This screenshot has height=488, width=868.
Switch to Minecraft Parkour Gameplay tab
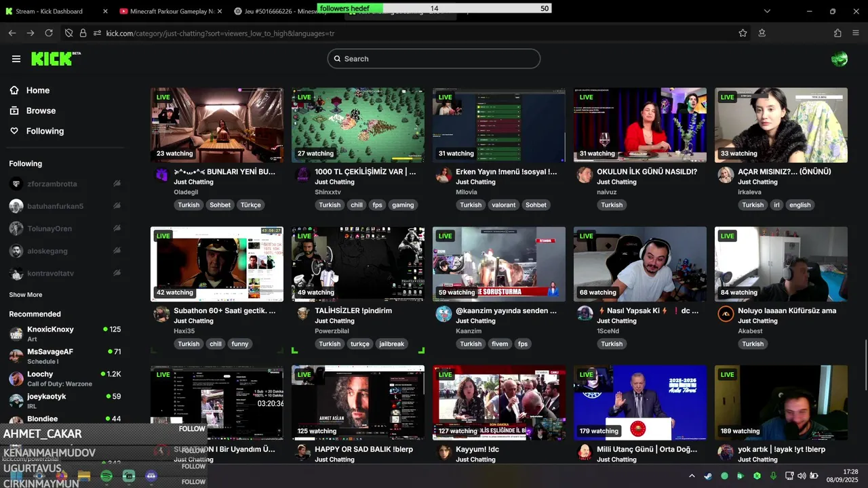click(x=170, y=11)
